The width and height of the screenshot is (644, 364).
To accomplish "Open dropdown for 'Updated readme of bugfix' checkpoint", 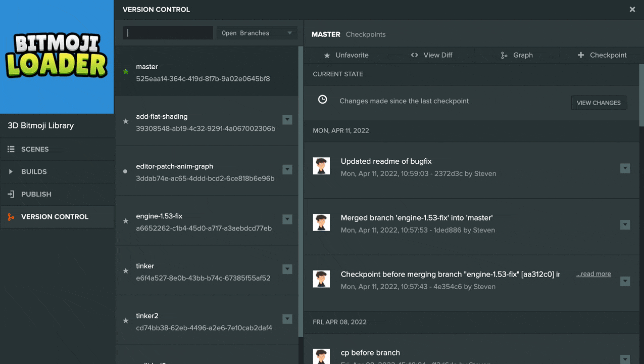I will tap(625, 168).
